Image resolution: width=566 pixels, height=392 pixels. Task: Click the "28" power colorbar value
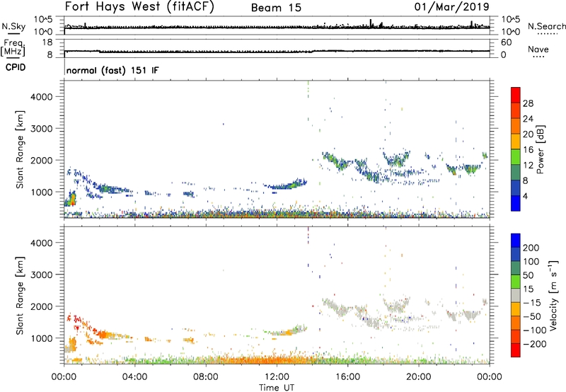pyautogui.click(x=528, y=103)
